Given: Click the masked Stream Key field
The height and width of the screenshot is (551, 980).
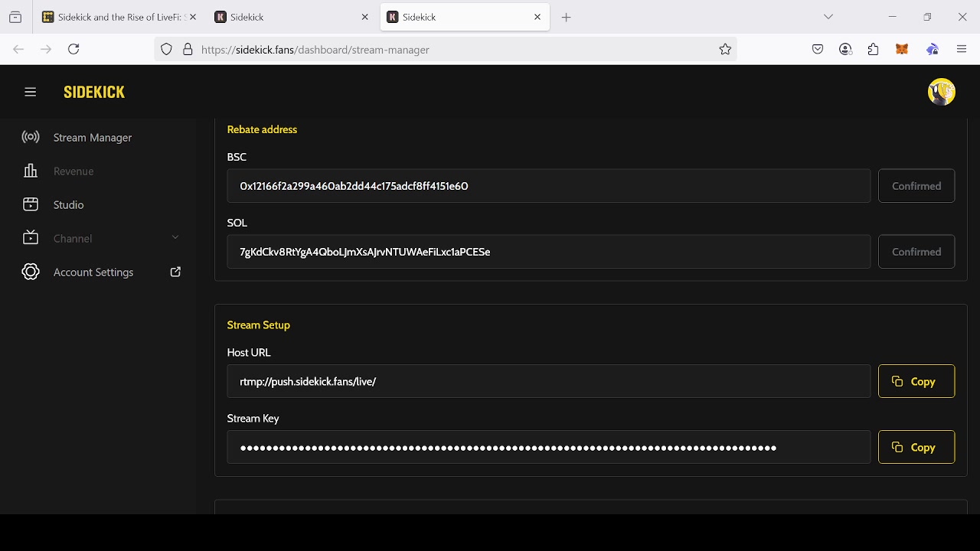Looking at the screenshot, I should tap(549, 447).
